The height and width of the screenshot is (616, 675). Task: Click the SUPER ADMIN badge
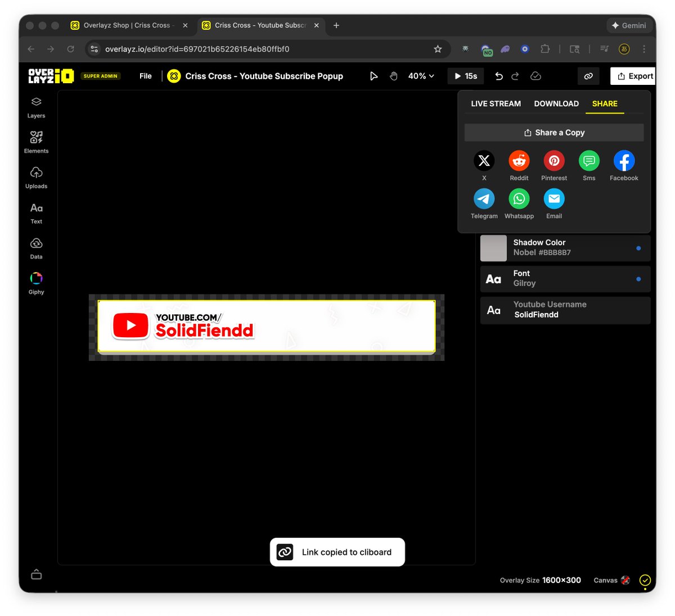pyautogui.click(x=101, y=76)
